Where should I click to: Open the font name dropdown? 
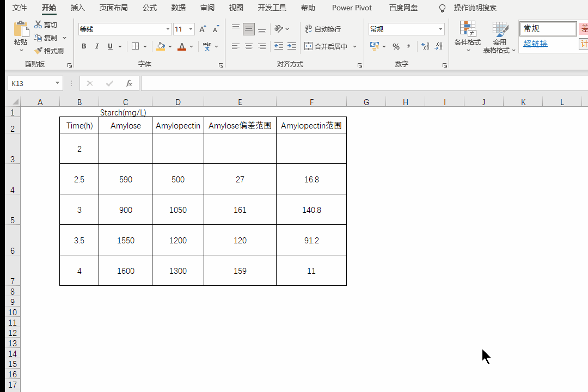coord(168,29)
